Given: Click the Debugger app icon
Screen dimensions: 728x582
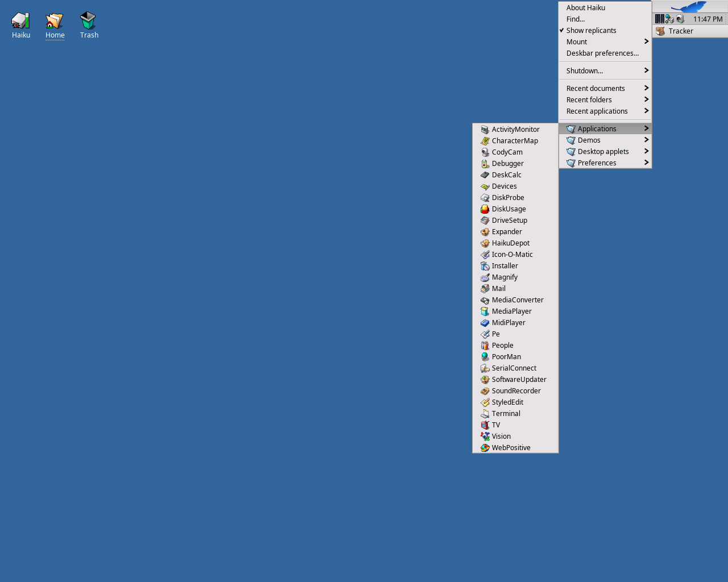Looking at the screenshot, I should coord(485,164).
